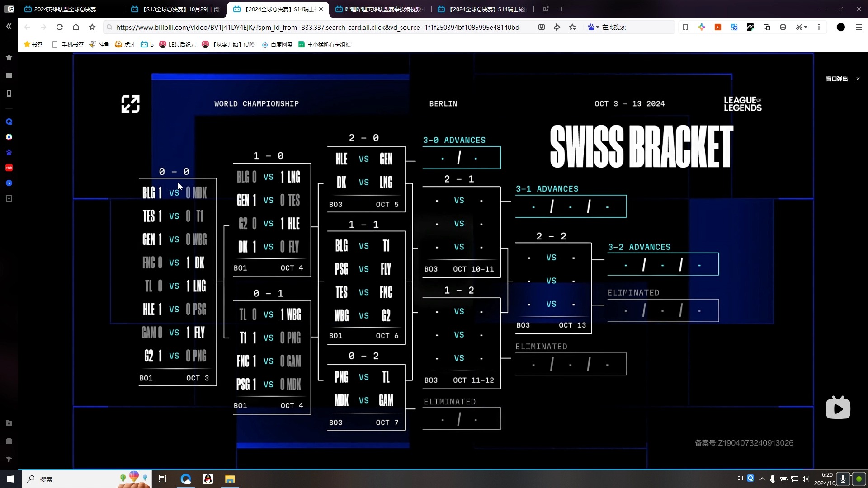Open sidebar folder icon

point(9,75)
